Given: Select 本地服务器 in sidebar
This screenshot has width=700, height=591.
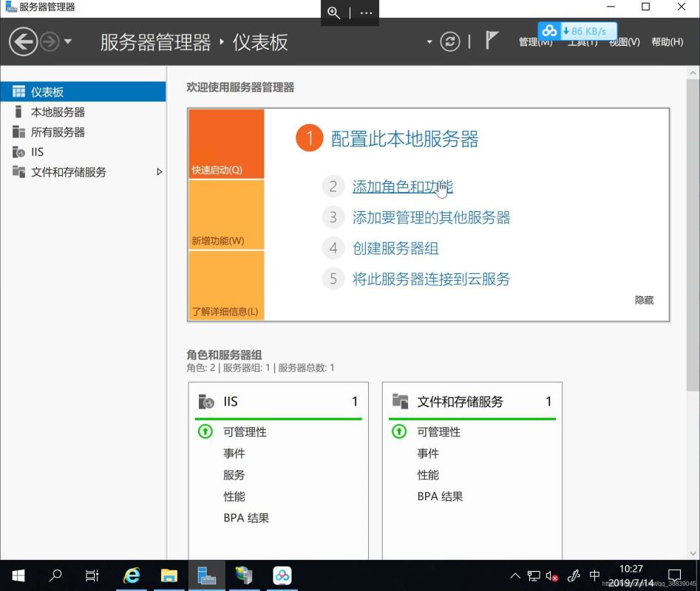Looking at the screenshot, I should click(58, 112).
